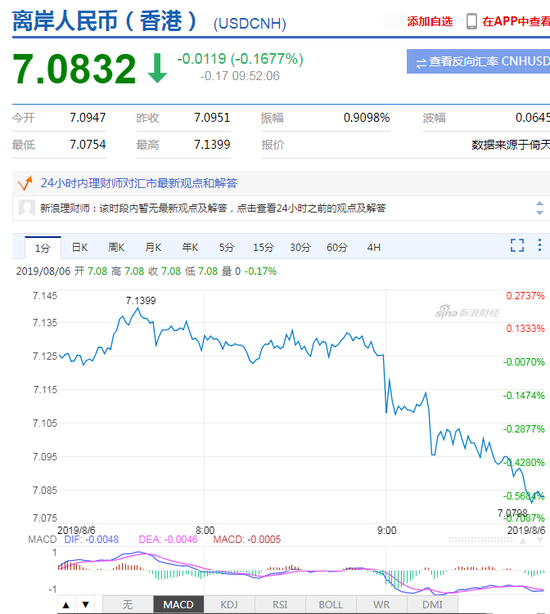Click the 8:00 time axis marker
Image resolution: width=550 pixels, height=614 pixels.
[205, 530]
